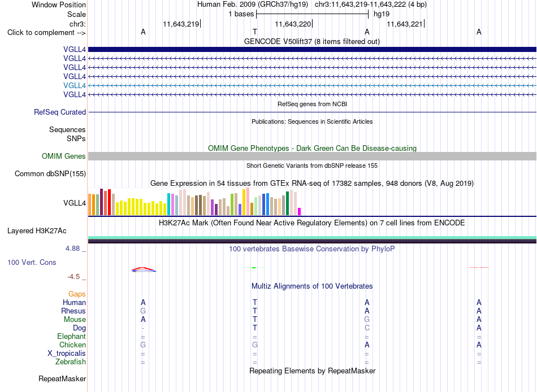Click the 'Layered H3K27Ac' label

(37, 231)
